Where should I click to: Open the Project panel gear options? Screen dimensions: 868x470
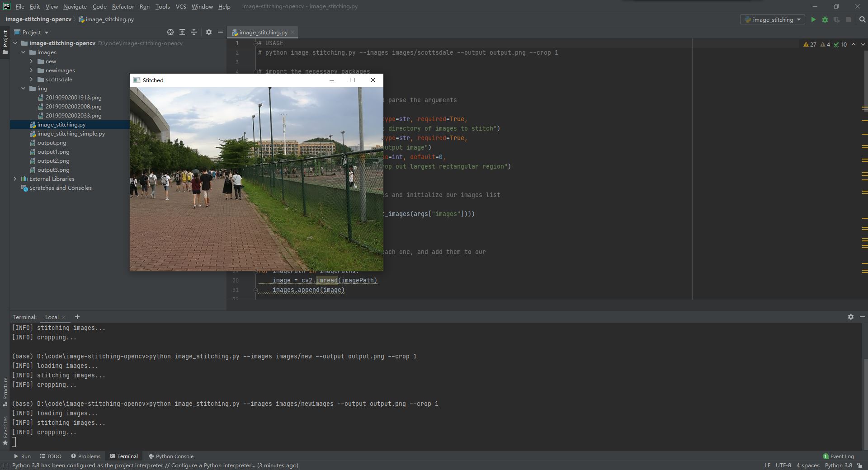tap(208, 32)
